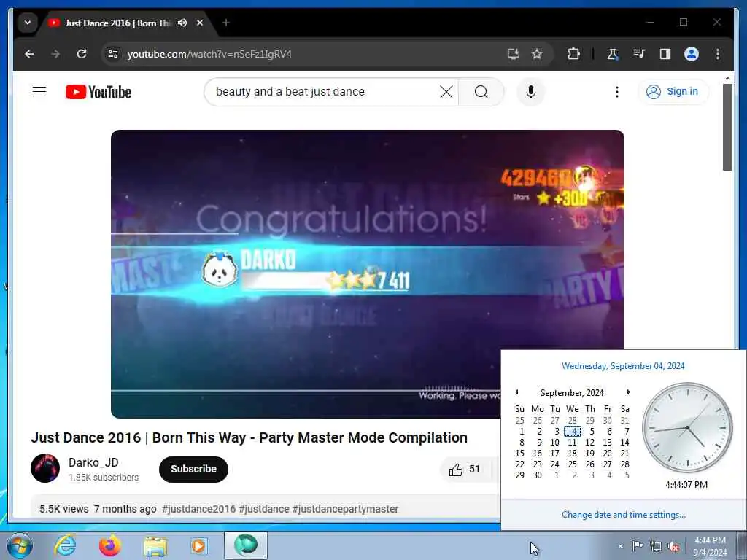The height and width of the screenshot is (560, 747).
Task: Close the Just Dance 2016 browser tab
Action: click(x=200, y=23)
